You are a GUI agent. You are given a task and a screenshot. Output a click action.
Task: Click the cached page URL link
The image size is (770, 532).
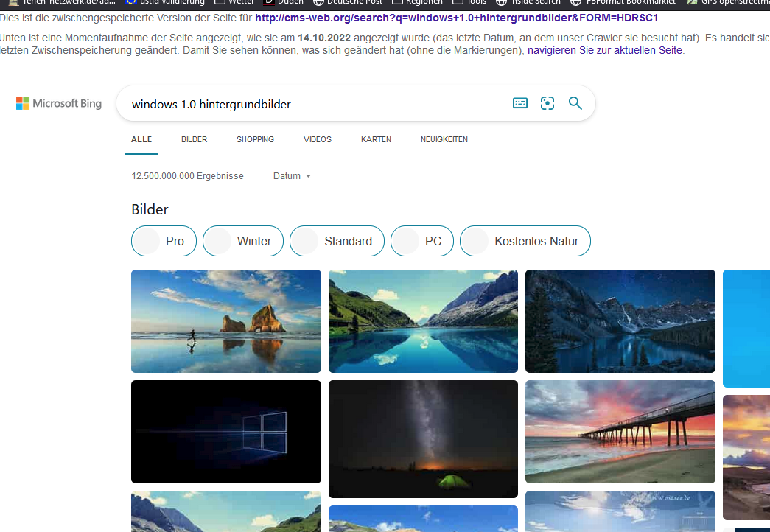[457, 18]
